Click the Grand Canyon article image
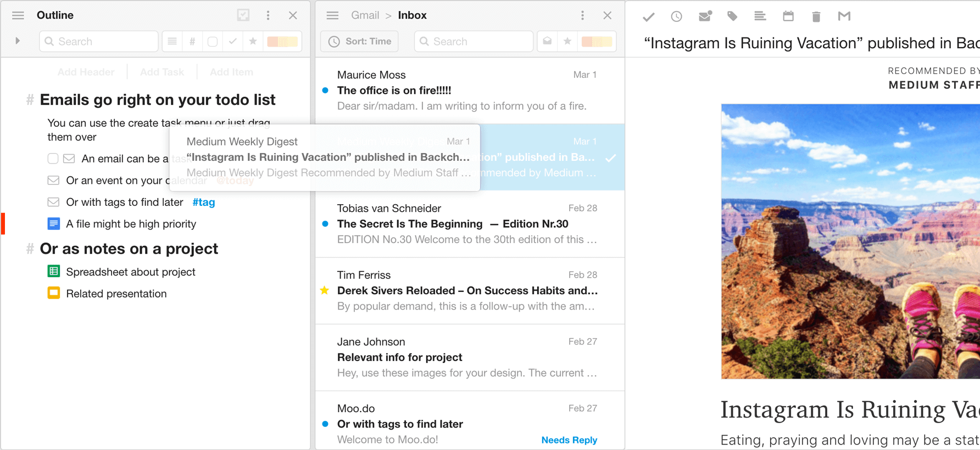The width and height of the screenshot is (980, 450). pyautogui.click(x=850, y=241)
